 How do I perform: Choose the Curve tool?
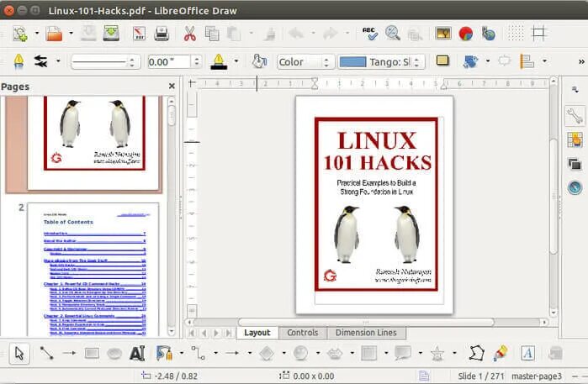coord(164,353)
